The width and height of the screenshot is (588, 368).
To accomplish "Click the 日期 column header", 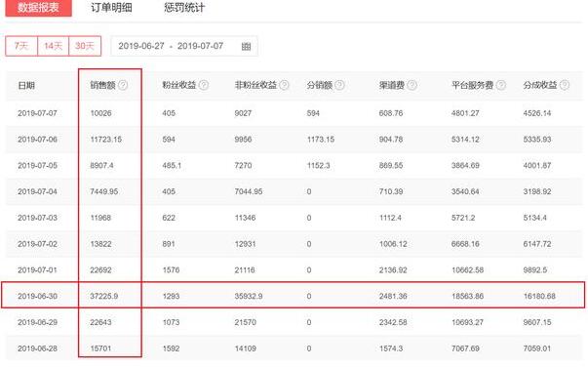I will tap(26, 86).
